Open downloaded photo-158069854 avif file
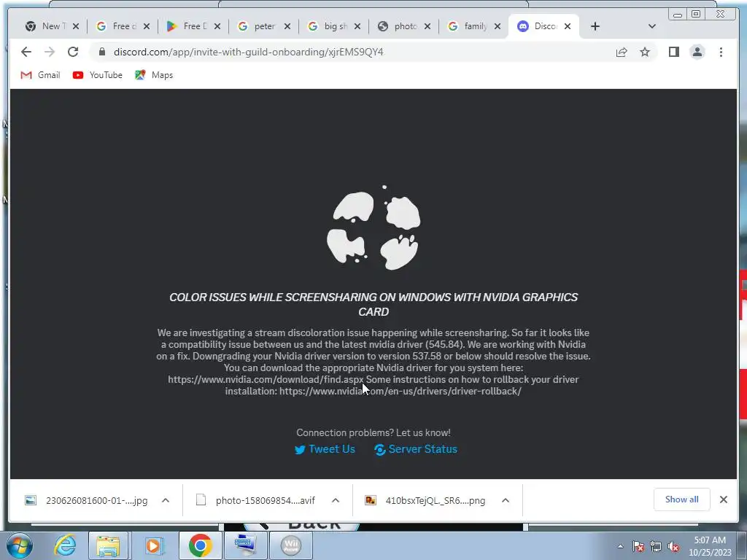 point(256,500)
